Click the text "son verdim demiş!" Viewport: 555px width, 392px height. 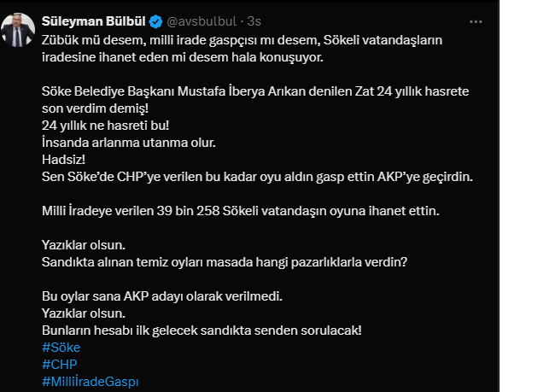95,108
